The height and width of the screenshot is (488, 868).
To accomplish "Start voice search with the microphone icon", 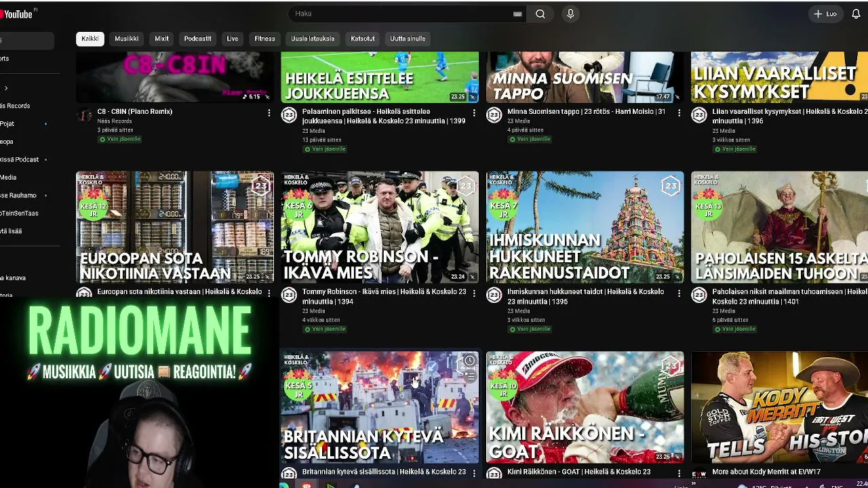I will (x=570, y=14).
